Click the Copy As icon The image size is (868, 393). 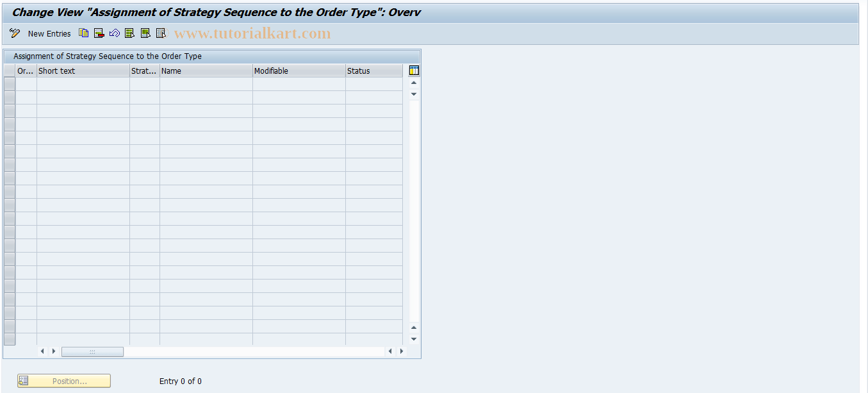point(83,33)
